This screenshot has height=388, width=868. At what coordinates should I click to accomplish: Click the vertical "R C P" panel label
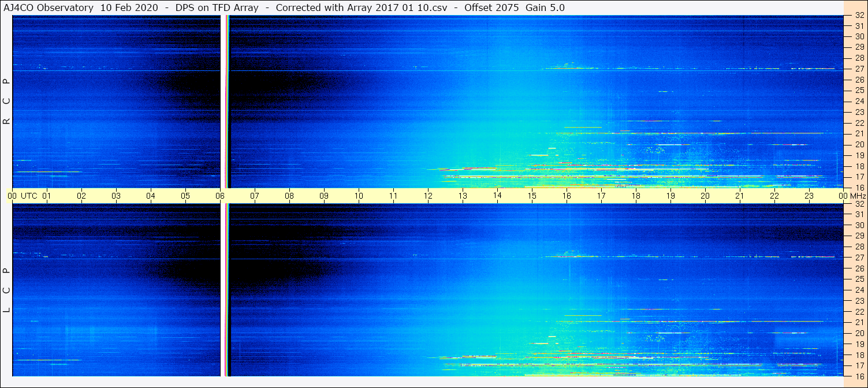tap(6, 102)
